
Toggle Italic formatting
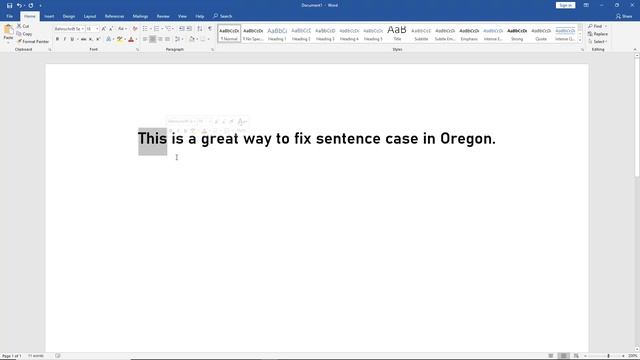click(x=64, y=39)
